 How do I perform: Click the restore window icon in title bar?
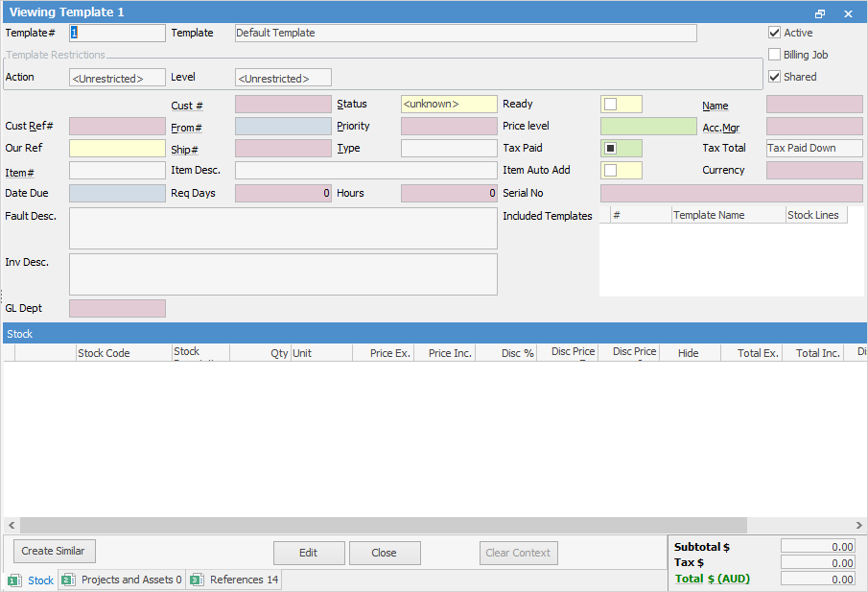[x=820, y=13]
